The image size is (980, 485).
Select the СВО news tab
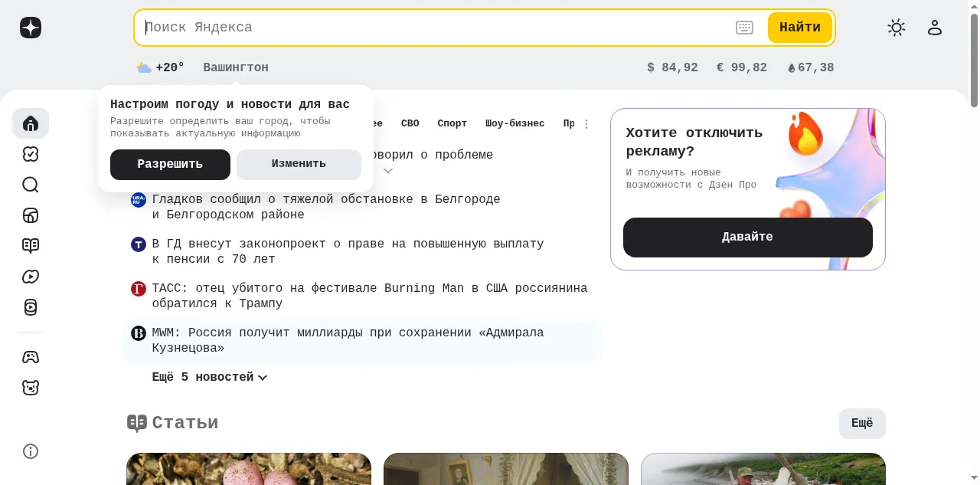[410, 123]
